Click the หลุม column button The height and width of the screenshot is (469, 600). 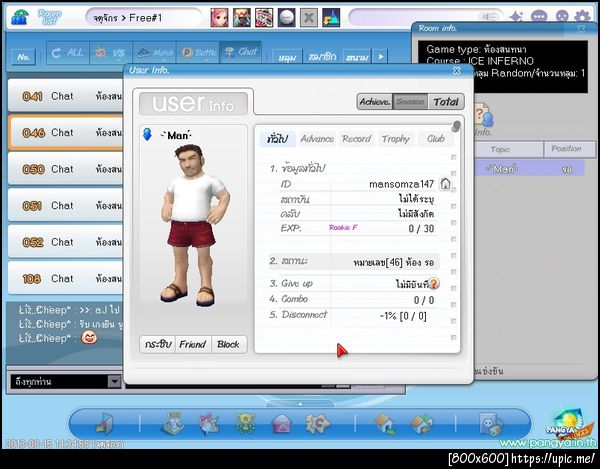coord(287,57)
